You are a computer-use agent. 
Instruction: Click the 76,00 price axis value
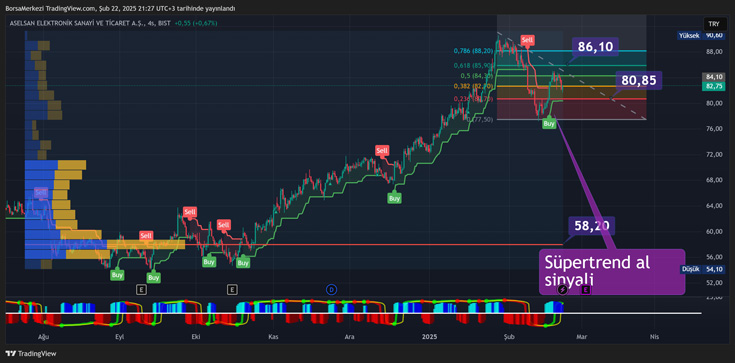click(x=714, y=129)
